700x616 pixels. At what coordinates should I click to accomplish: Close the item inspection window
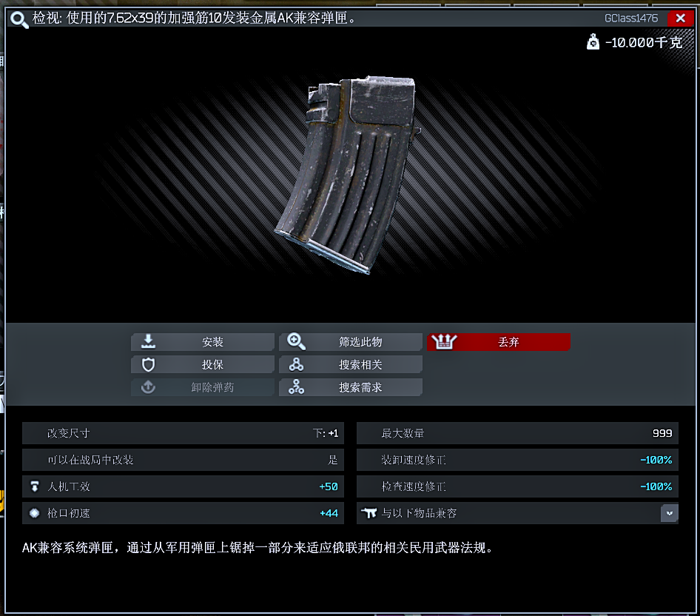tap(680, 18)
